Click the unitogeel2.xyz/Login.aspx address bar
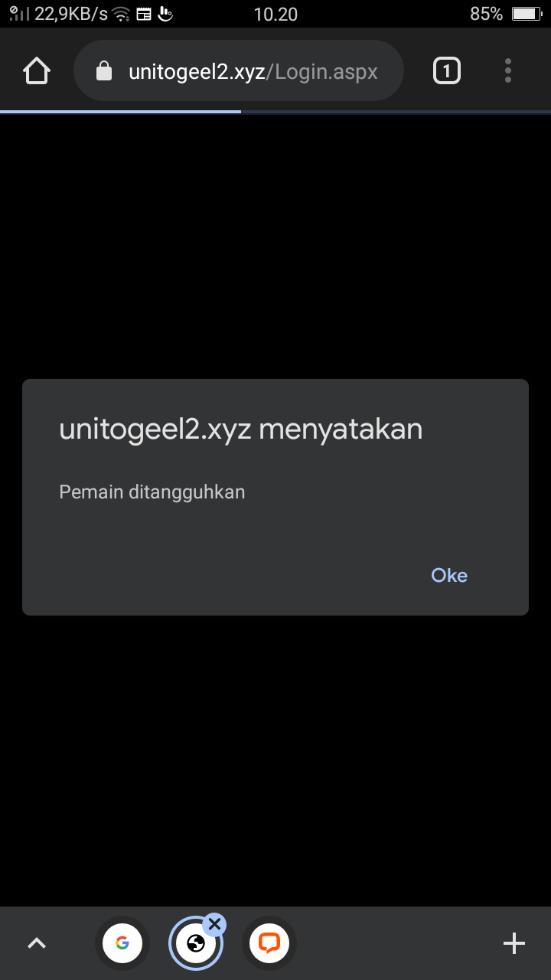 point(239,71)
